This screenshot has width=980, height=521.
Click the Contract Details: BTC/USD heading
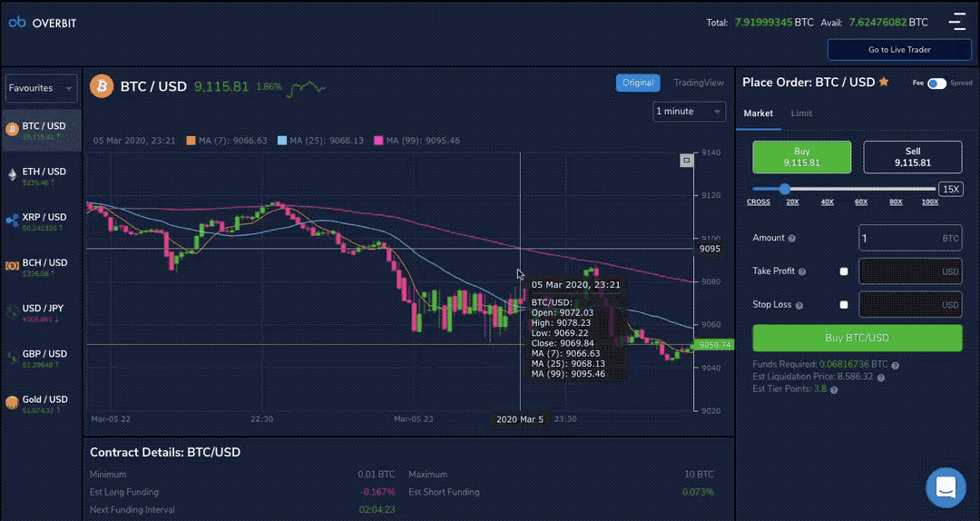165,452
